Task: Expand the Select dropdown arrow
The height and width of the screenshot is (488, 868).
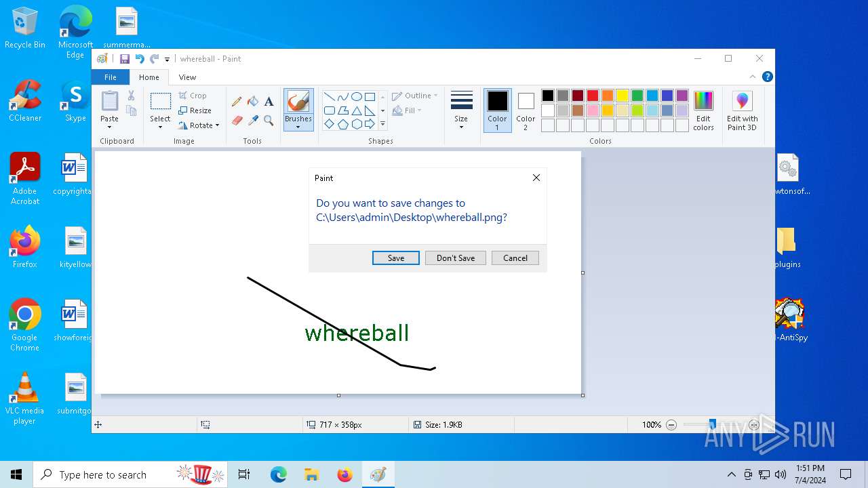Action: (160, 127)
